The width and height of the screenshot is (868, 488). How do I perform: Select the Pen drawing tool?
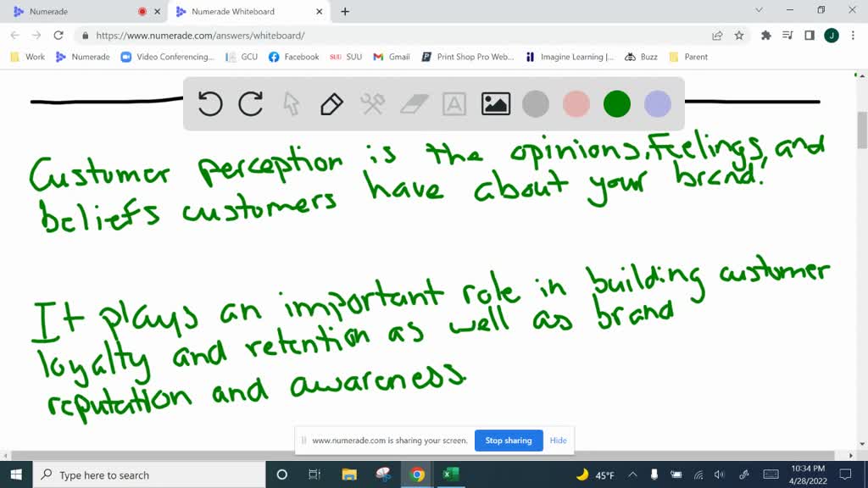tap(331, 103)
